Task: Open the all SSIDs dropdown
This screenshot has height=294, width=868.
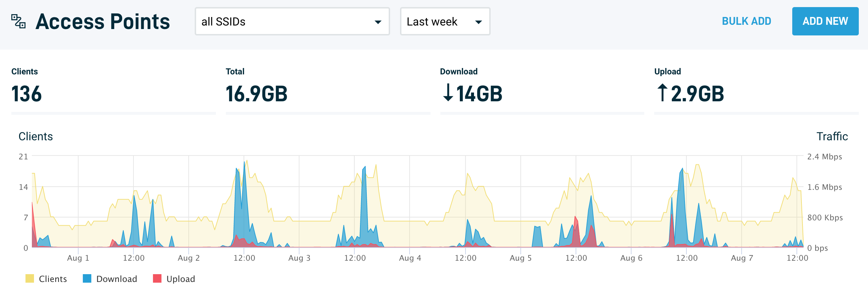Action: [x=292, y=21]
